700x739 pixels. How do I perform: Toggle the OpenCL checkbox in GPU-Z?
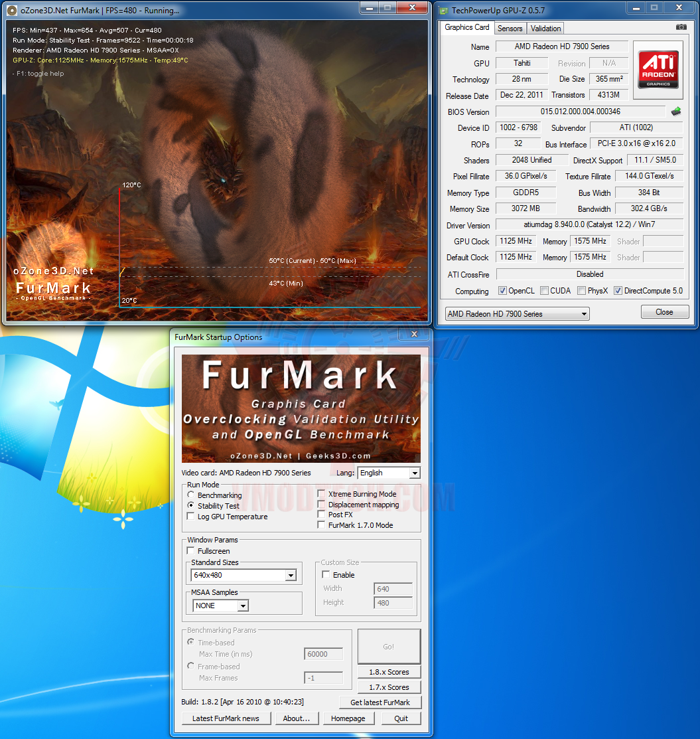tap(502, 291)
